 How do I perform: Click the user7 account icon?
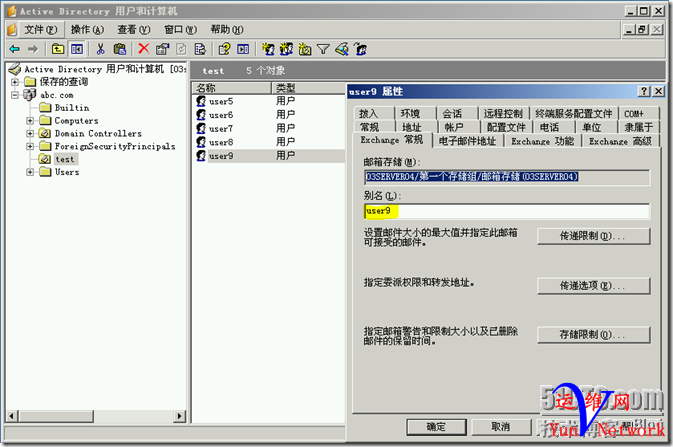coord(201,128)
